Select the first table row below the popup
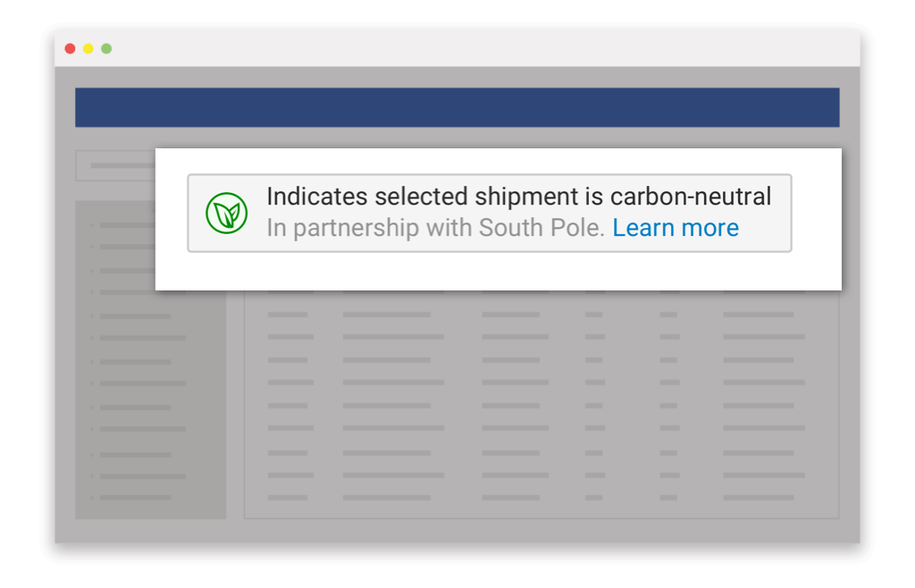The width and height of the screenshot is (915, 588). (x=536, y=315)
